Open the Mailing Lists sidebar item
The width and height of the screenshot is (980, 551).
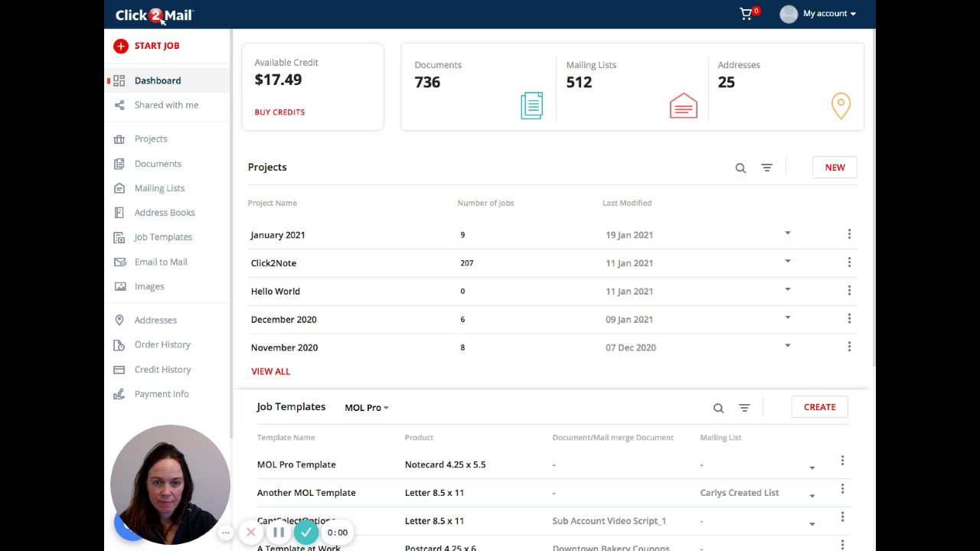(159, 188)
